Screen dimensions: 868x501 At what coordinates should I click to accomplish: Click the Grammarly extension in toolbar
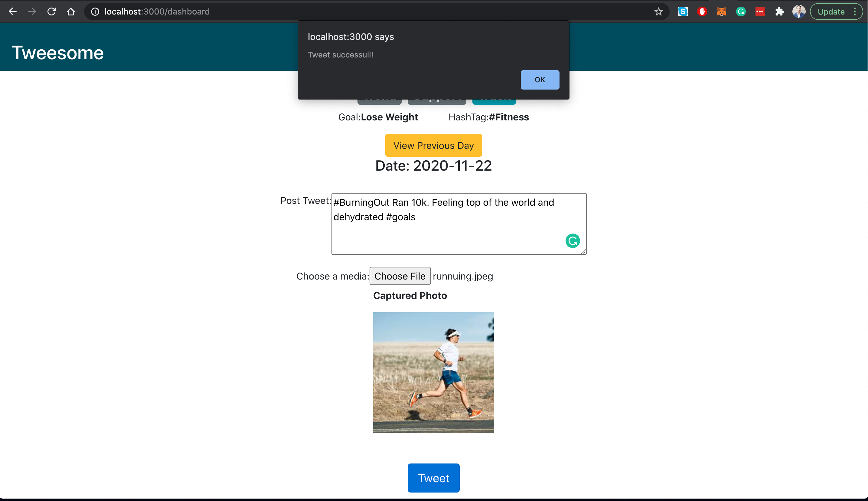pos(741,12)
